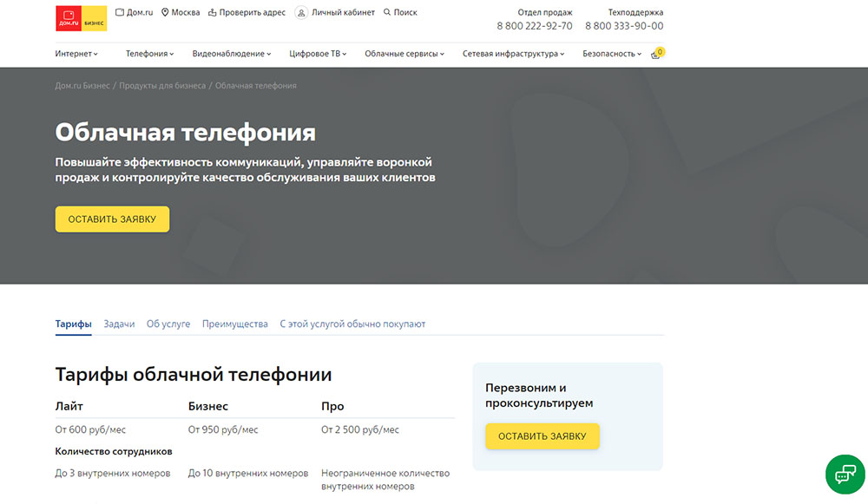Open Видеонаблюдение dropdown
Image resolution: width=868 pixels, height=504 pixels.
pos(232,54)
